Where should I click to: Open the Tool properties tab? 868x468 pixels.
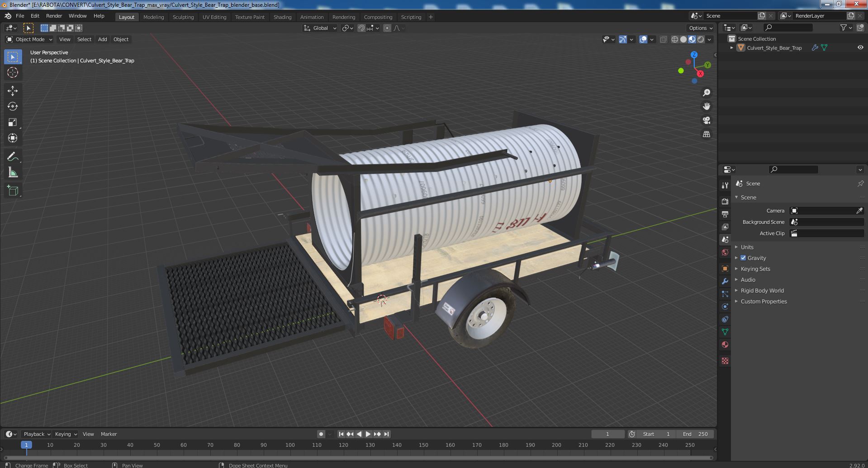(725, 185)
